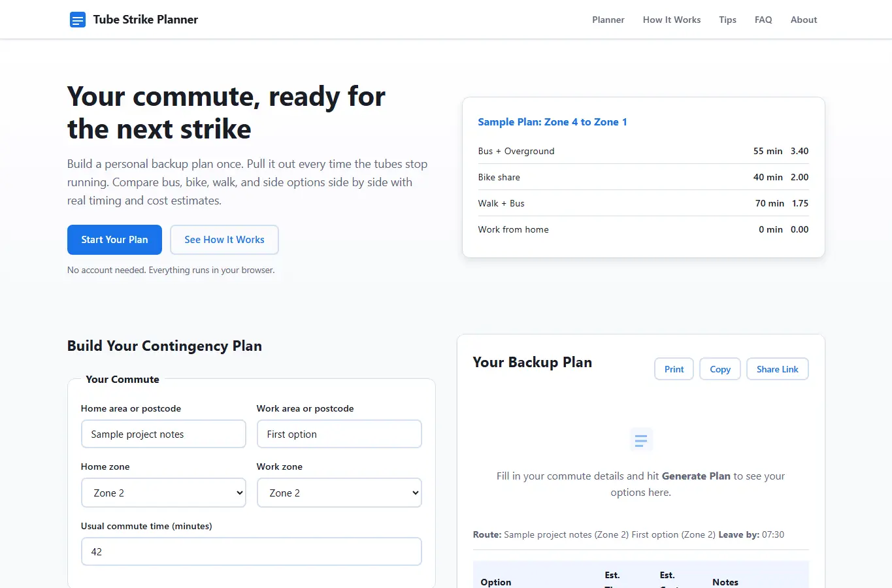This screenshot has height=588, width=892.
Task: Click the 3.40 cost value
Action: pyautogui.click(x=799, y=151)
